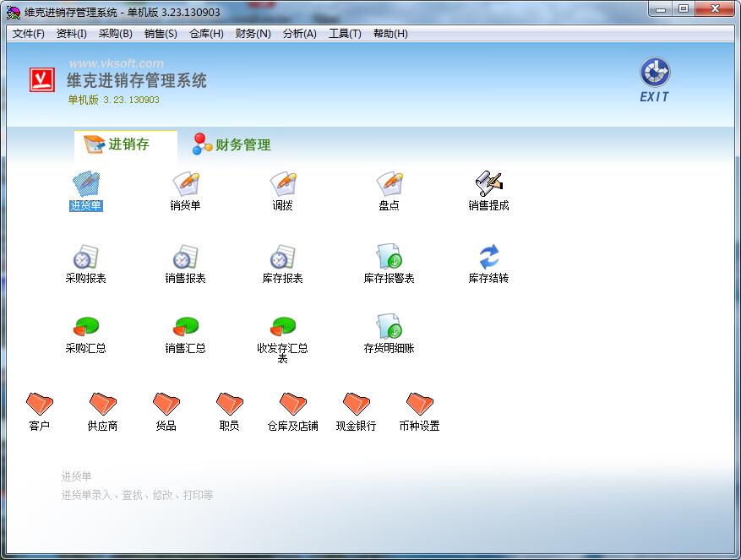The height and width of the screenshot is (560, 741).
Task: Switch to the 进销存 tab
Action: [126, 144]
